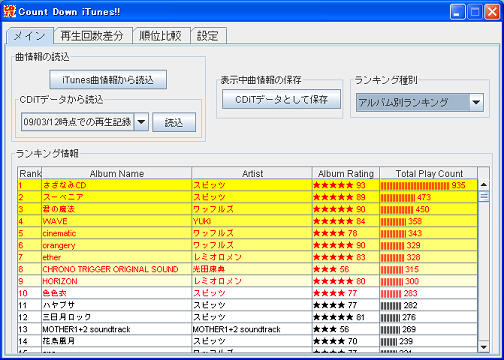Sort by Rank column header
This screenshot has height=360, width=504.
click(x=30, y=173)
